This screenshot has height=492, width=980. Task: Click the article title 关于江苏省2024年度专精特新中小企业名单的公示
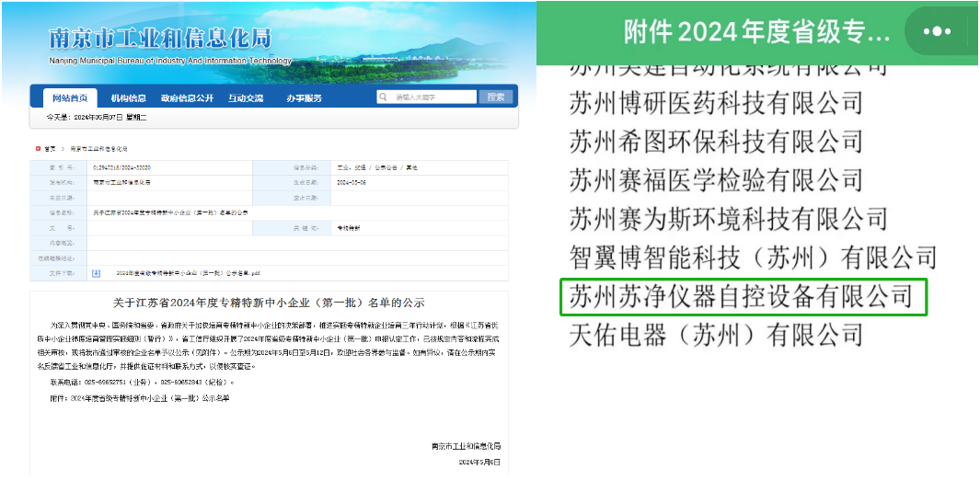269,303
